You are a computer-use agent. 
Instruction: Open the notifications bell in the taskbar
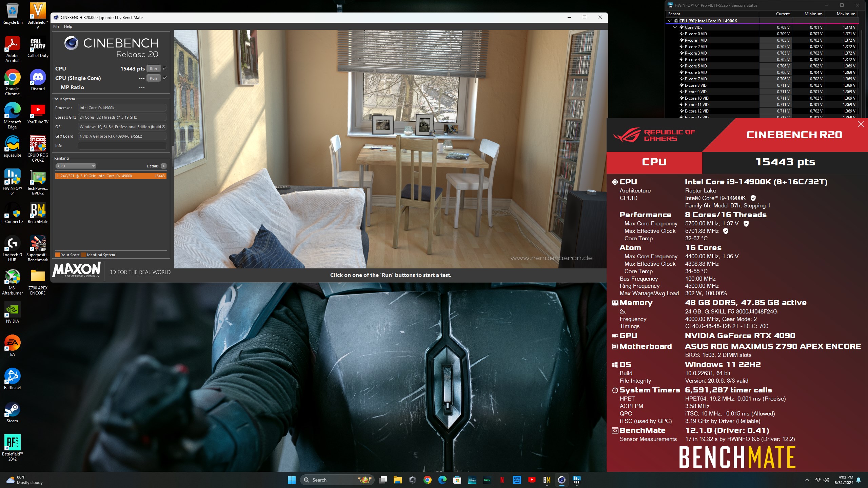[859, 480]
